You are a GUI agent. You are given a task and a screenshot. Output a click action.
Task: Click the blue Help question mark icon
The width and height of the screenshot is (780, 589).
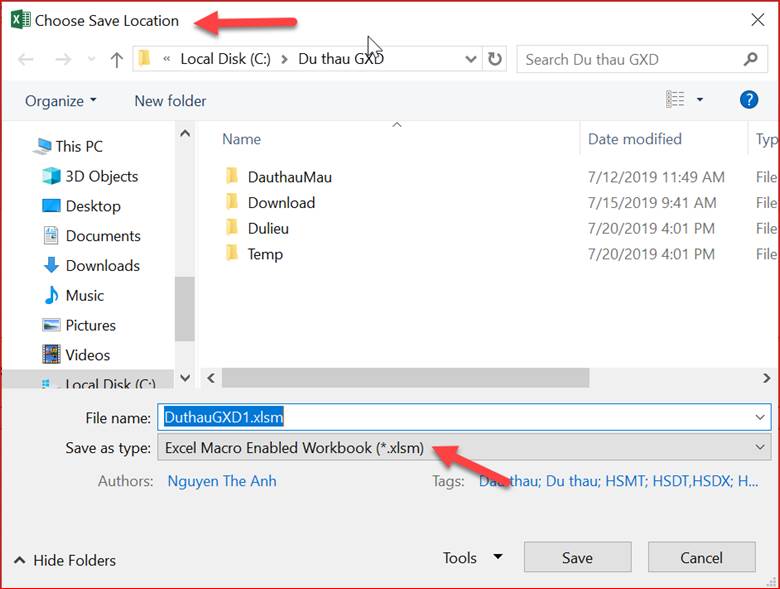(748, 100)
